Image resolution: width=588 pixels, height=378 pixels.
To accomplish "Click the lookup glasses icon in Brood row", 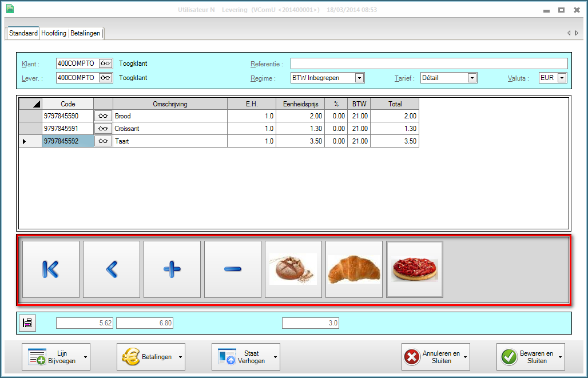I will (103, 116).
